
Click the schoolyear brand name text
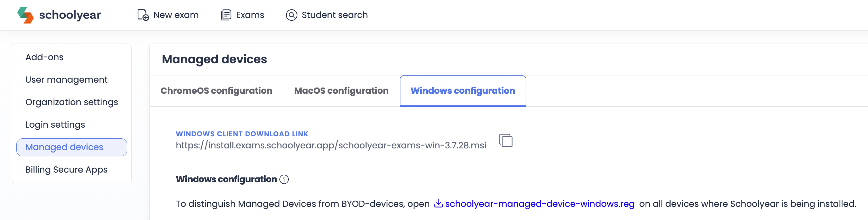click(x=70, y=15)
